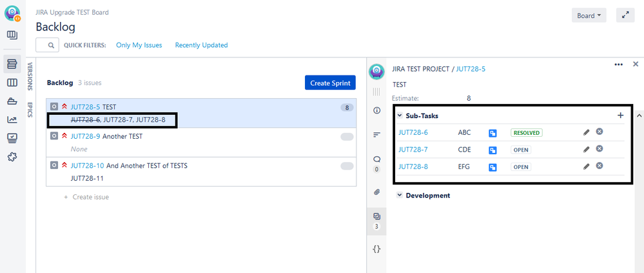Jump to the Sub-tasks icon section
Viewport: 644px width, 273px height.
[x=376, y=216]
